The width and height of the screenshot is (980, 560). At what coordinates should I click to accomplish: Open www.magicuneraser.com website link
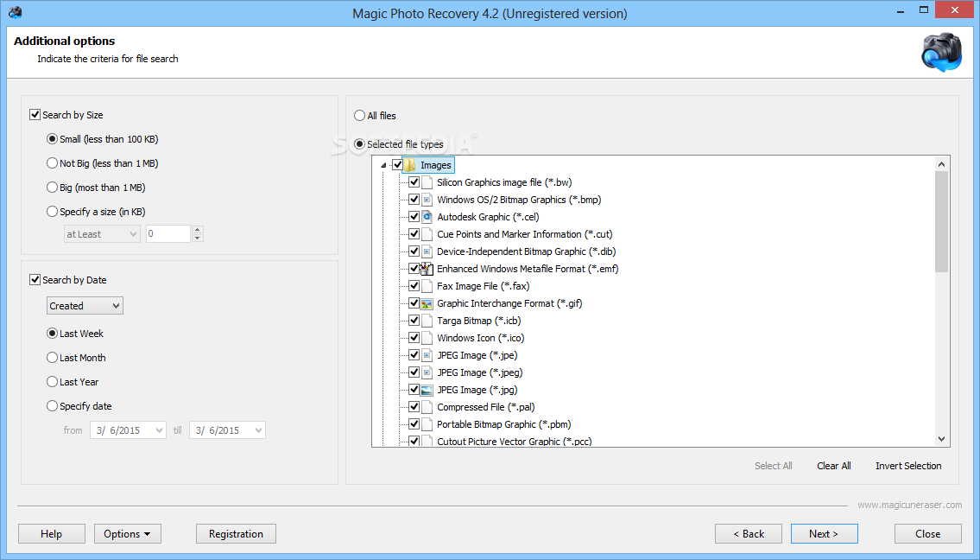(x=909, y=505)
